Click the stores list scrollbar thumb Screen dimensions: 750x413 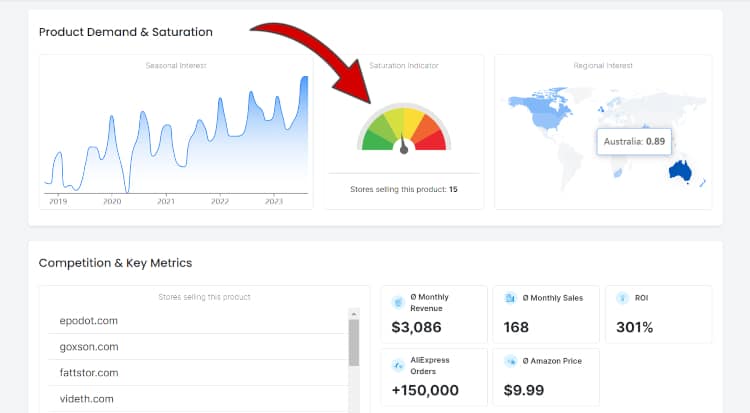click(x=354, y=343)
